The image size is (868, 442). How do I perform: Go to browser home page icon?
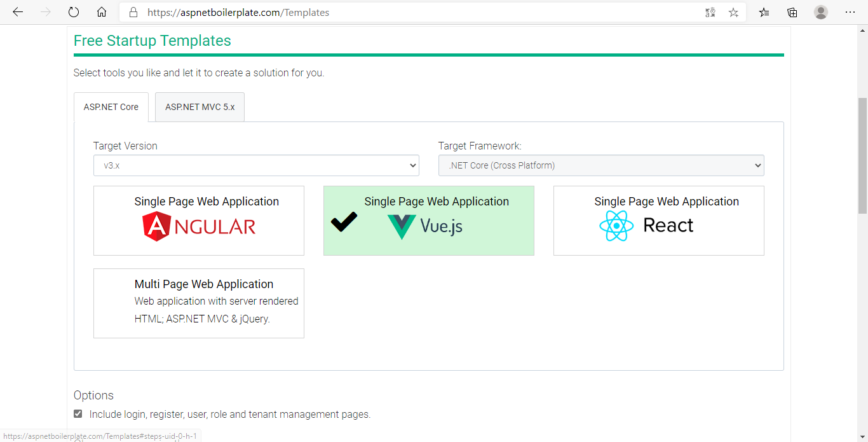tap(102, 12)
